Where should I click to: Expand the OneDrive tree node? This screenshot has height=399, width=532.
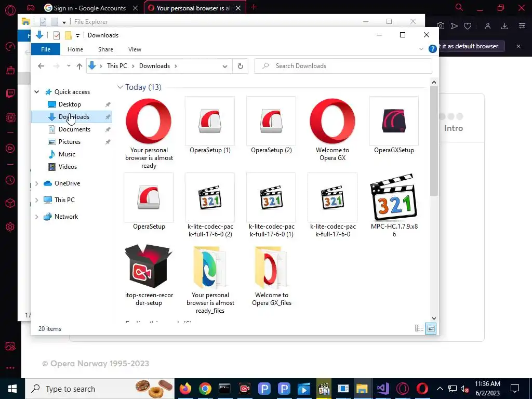click(x=37, y=183)
